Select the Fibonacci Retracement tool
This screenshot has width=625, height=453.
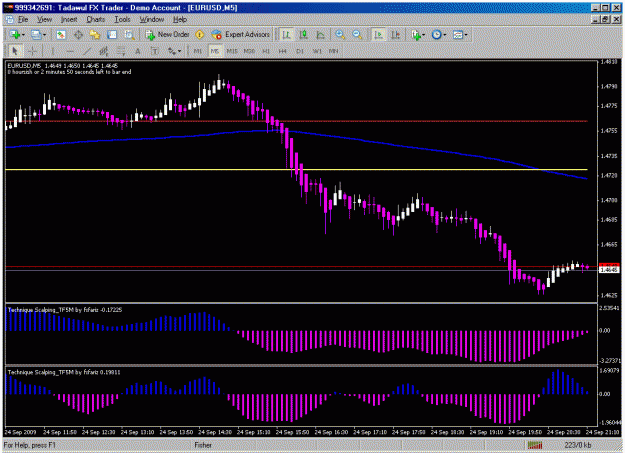pyautogui.click(x=121, y=51)
